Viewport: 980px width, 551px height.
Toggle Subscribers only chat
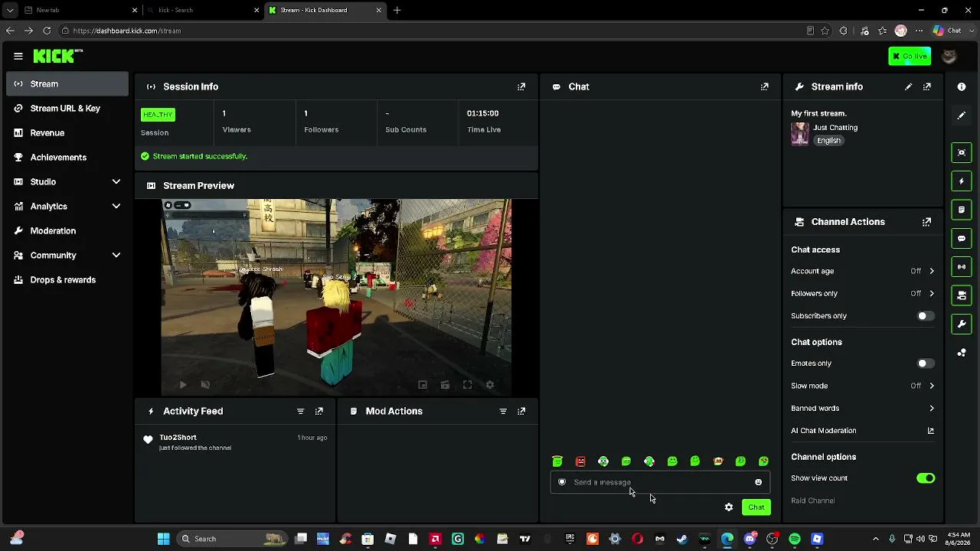tap(926, 316)
